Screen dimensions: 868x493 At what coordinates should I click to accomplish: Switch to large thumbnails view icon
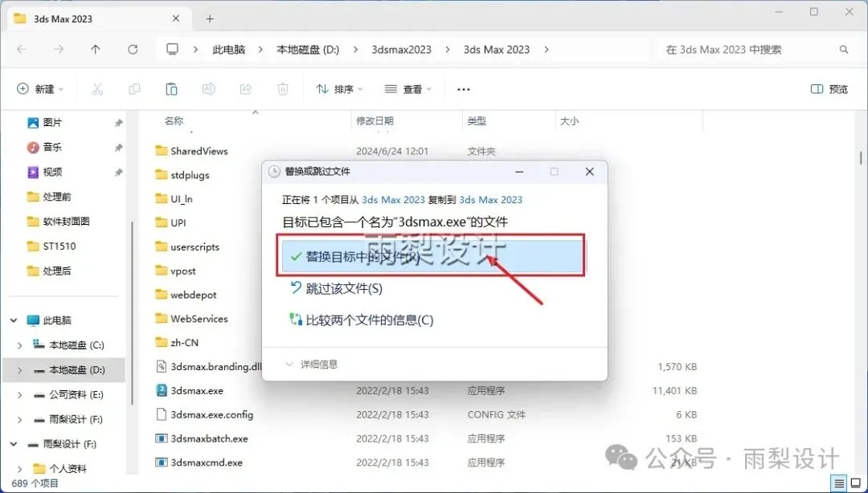click(x=855, y=483)
